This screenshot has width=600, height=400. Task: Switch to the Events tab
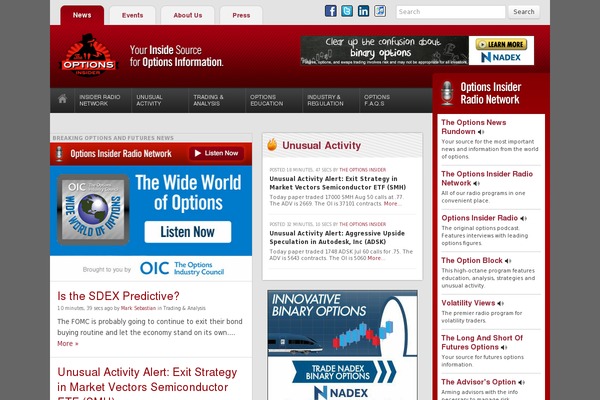point(132,15)
